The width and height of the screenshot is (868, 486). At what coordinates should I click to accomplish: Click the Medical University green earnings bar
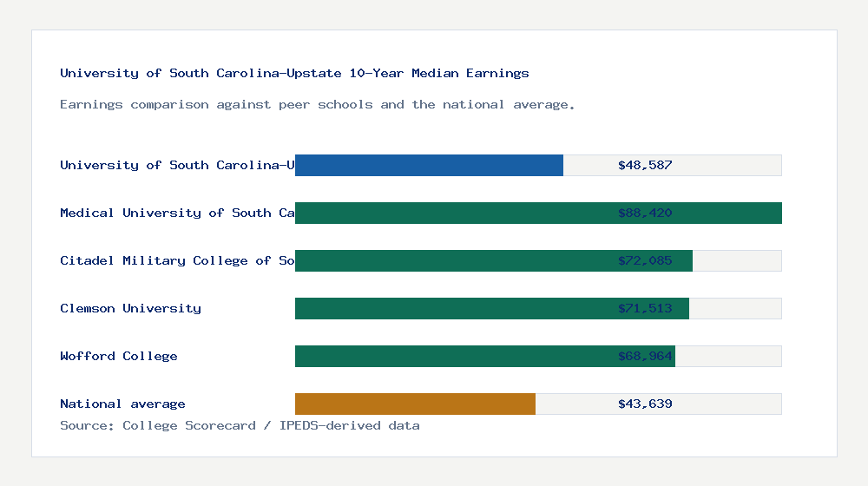[x=539, y=213]
